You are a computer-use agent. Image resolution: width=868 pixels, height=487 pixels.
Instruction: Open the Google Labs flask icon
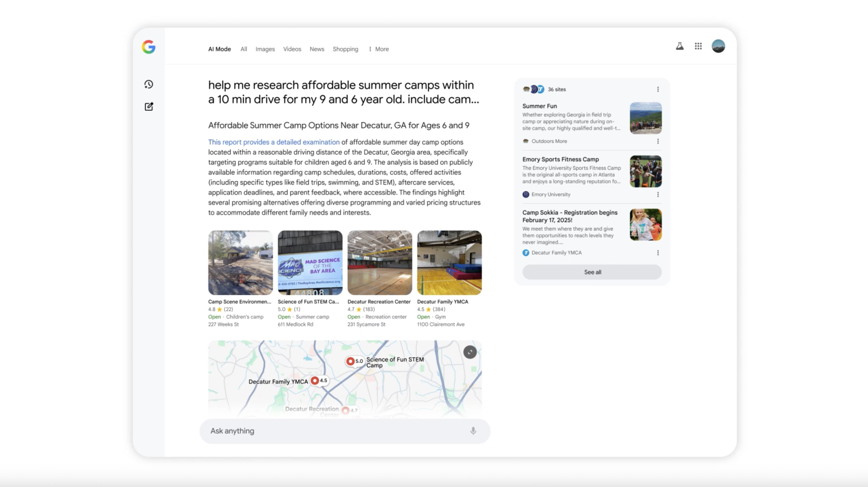tap(679, 46)
